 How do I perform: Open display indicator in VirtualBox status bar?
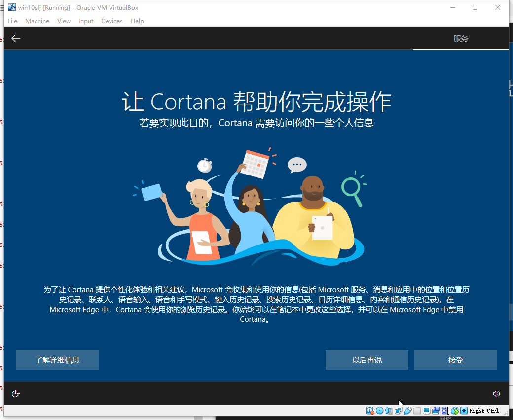tap(426, 411)
